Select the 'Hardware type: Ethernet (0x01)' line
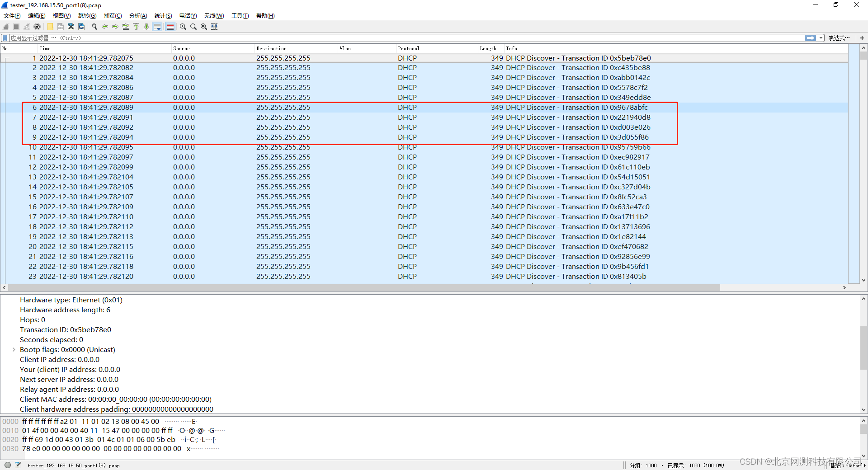The width and height of the screenshot is (868, 470). click(71, 300)
